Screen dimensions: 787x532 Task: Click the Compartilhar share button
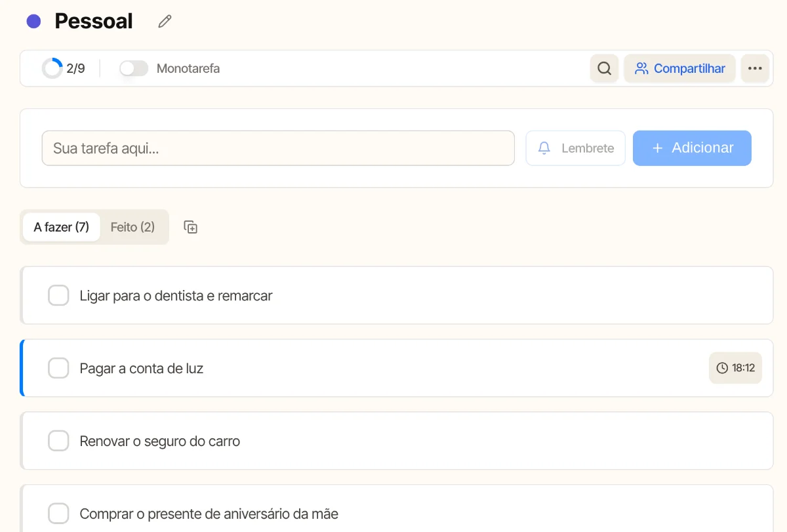[x=679, y=68]
